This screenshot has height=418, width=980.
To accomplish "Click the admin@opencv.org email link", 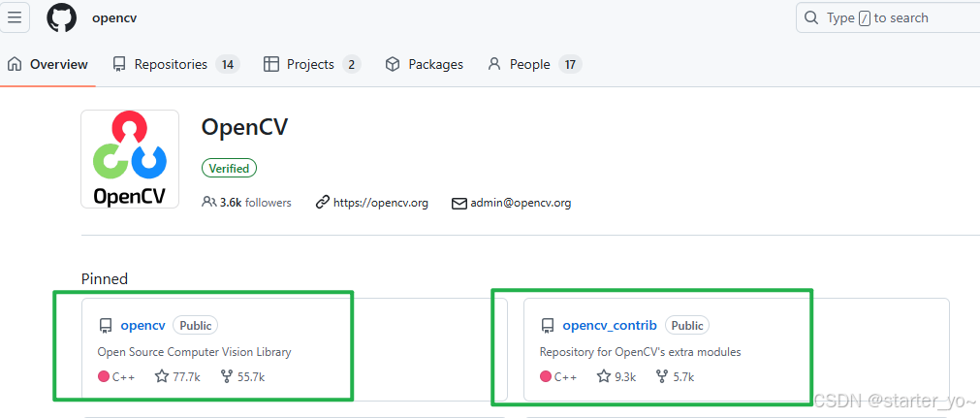I will click(x=521, y=203).
